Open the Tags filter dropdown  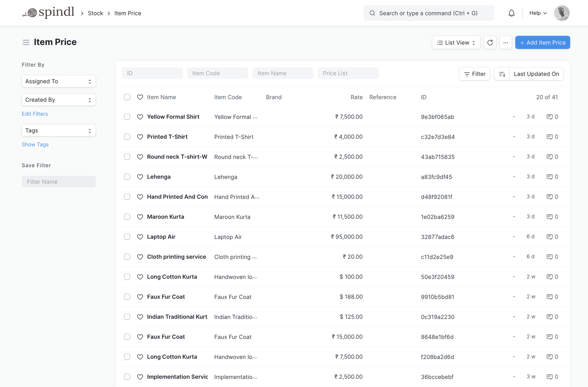point(59,130)
